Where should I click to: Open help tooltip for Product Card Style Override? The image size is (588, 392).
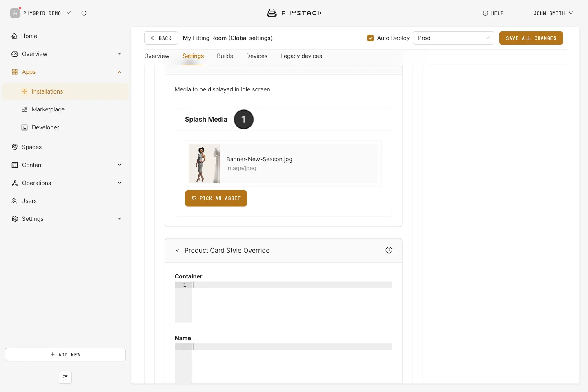pyautogui.click(x=389, y=250)
